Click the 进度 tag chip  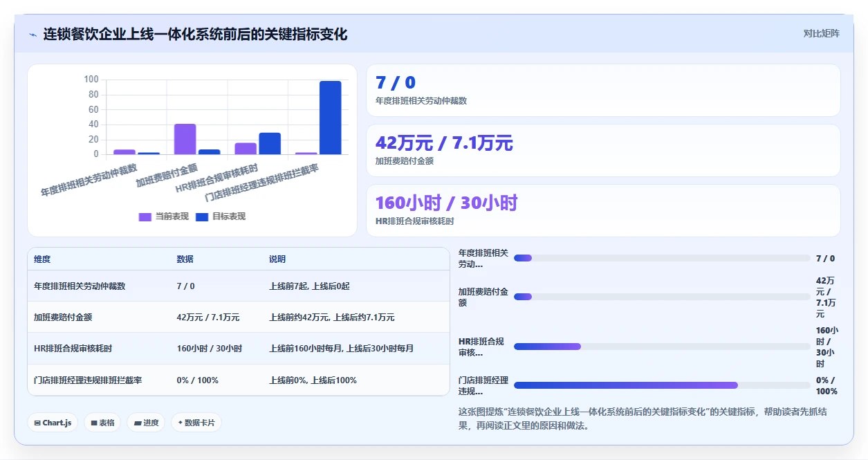(x=146, y=423)
